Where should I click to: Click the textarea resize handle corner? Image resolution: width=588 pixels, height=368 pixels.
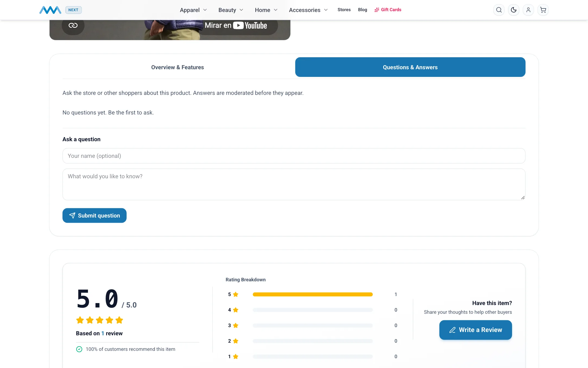pos(523,198)
